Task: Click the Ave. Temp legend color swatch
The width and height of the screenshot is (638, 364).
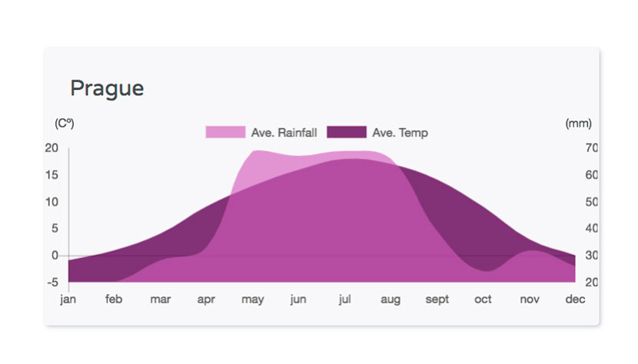Action: click(347, 132)
